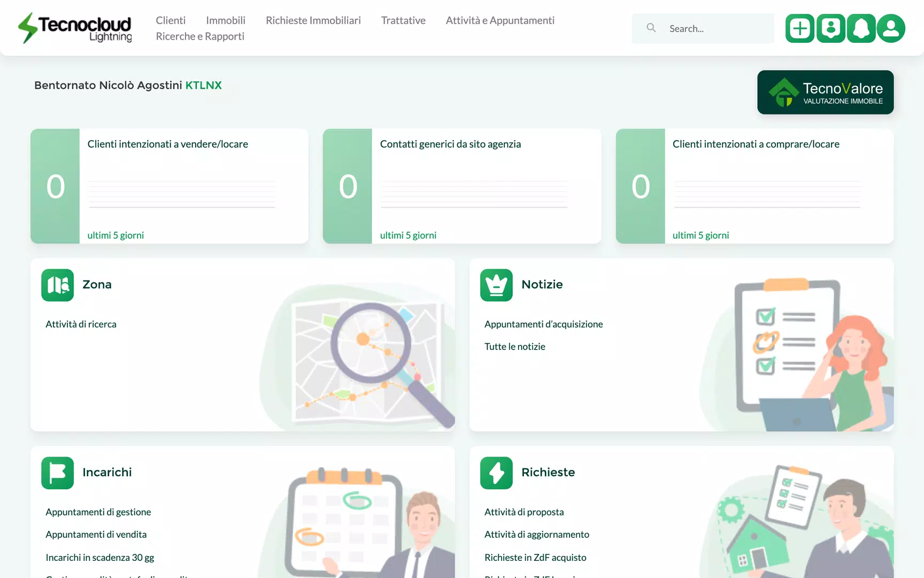The image size is (924, 578).
Task: Open the user profile avatar icon
Action: pyautogui.click(x=891, y=28)
